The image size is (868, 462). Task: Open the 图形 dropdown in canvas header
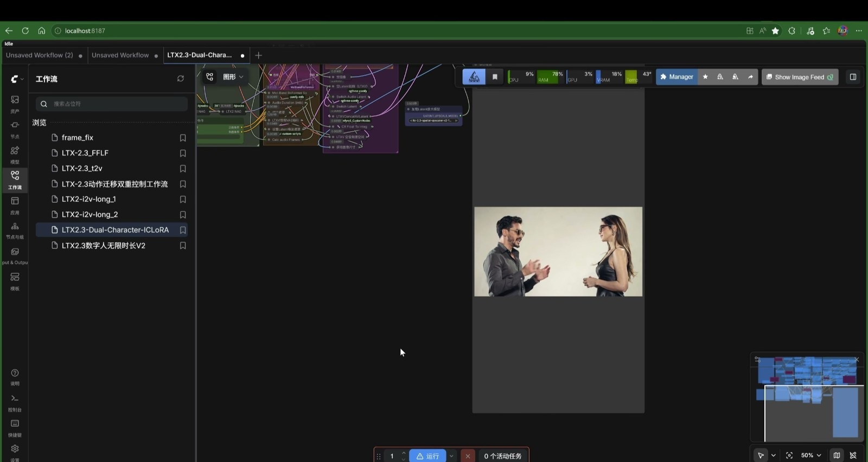(233, 77)
